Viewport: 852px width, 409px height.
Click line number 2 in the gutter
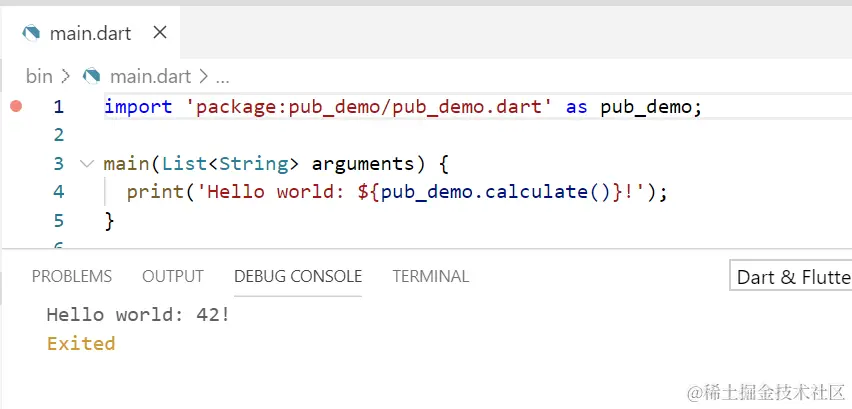coord(59,135)
